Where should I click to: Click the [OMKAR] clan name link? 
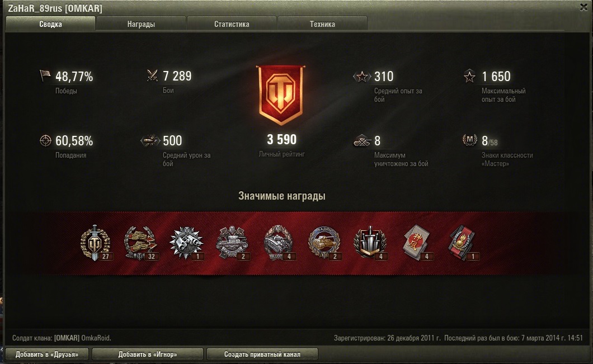(67, 338)
